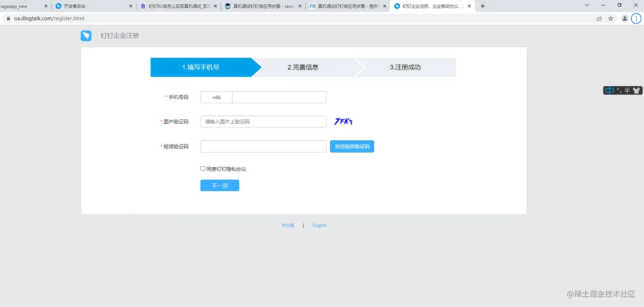Viewport: 644px width, 307px height.
Task: Click inside the phone number input field
Action: [x=279, y=97]
